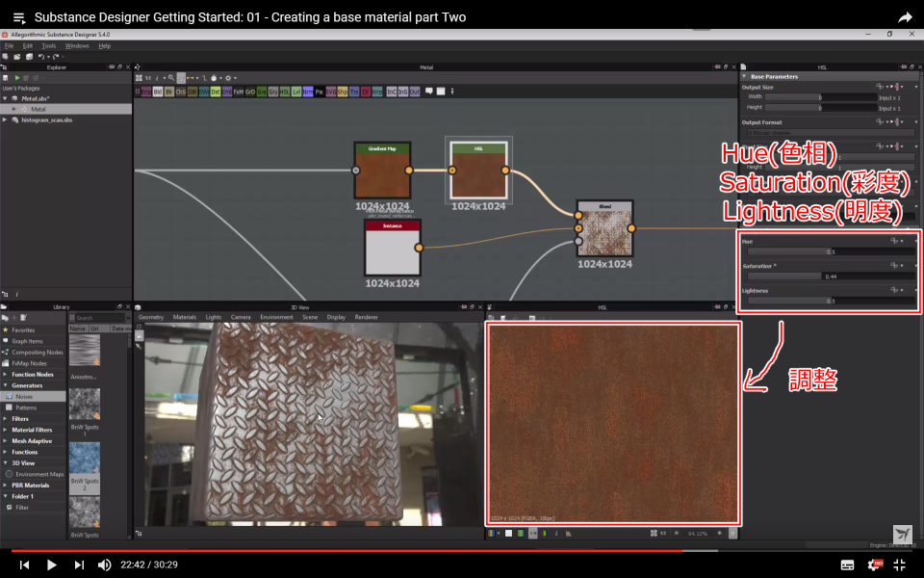Open Geometry menu in 3D View
This screenshot has height=578, width=924.
point(151,317)
